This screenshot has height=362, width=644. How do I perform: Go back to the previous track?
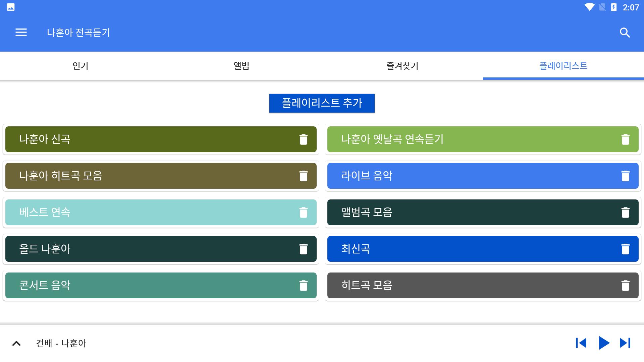581,343
